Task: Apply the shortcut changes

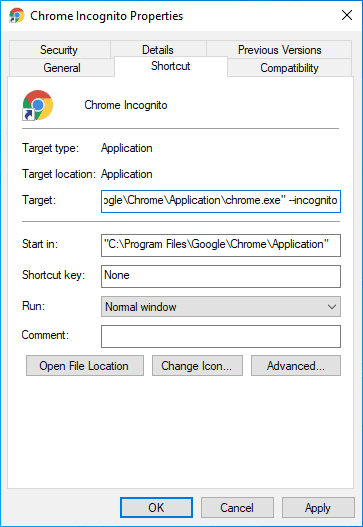Action: click(x=318, y=508)
